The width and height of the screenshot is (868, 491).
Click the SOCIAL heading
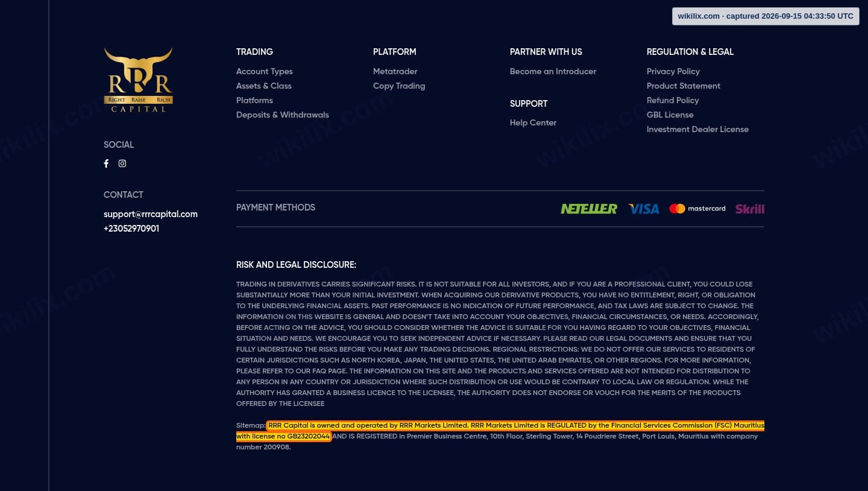[119, 145]
